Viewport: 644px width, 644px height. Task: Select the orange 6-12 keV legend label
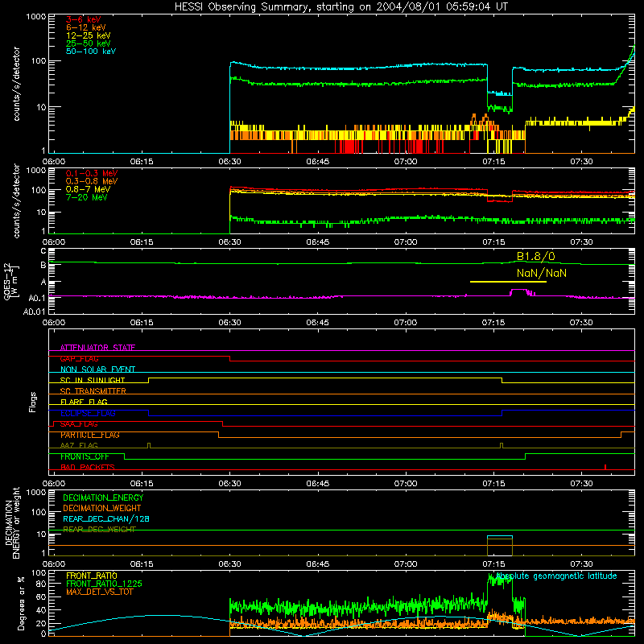click(x=86, y=27)
